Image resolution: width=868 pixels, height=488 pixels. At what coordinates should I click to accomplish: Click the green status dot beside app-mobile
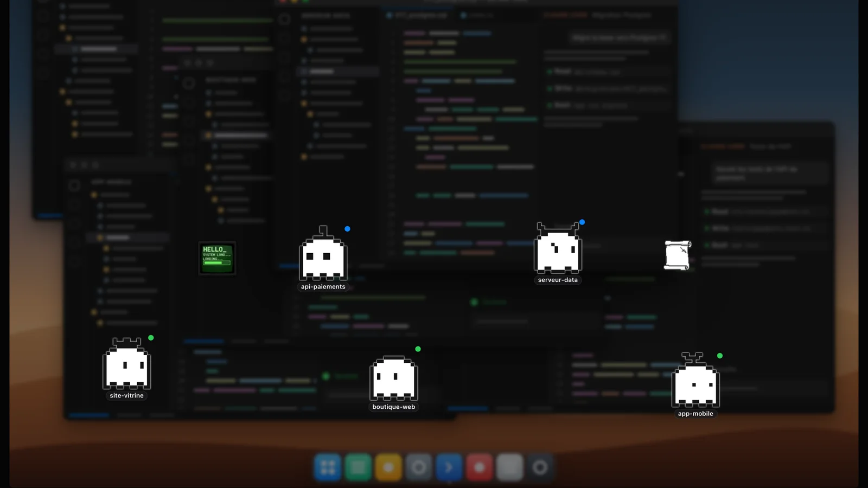720,356
